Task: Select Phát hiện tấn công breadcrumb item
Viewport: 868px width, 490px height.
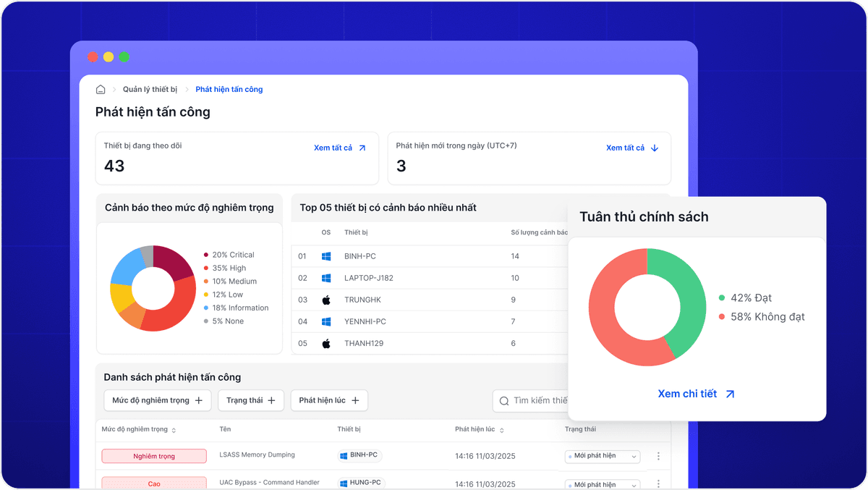Action: point(229,90)
